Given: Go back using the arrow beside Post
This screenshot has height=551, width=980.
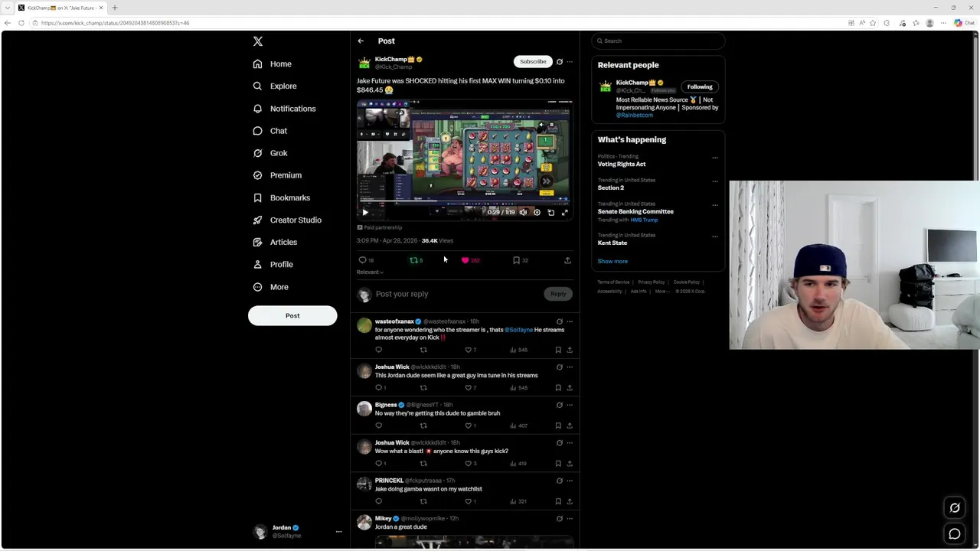Looking at the screenshot, I should [x=361, y=41].
